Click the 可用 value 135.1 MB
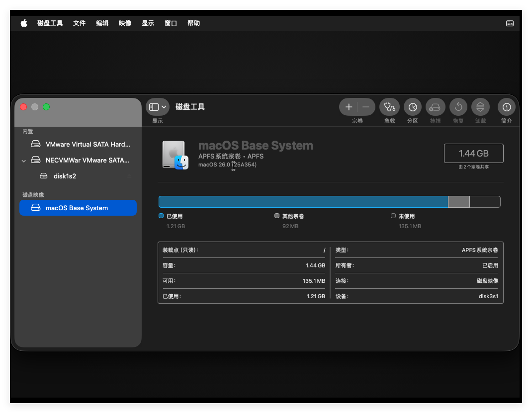Image resolution: width=532 pixels, height=413 pixels. tap(314, 281)
